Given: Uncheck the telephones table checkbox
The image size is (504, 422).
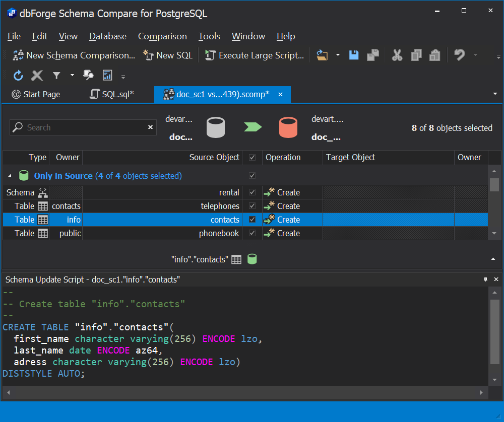Looking at the screenshot, I should tap(253, 206).
